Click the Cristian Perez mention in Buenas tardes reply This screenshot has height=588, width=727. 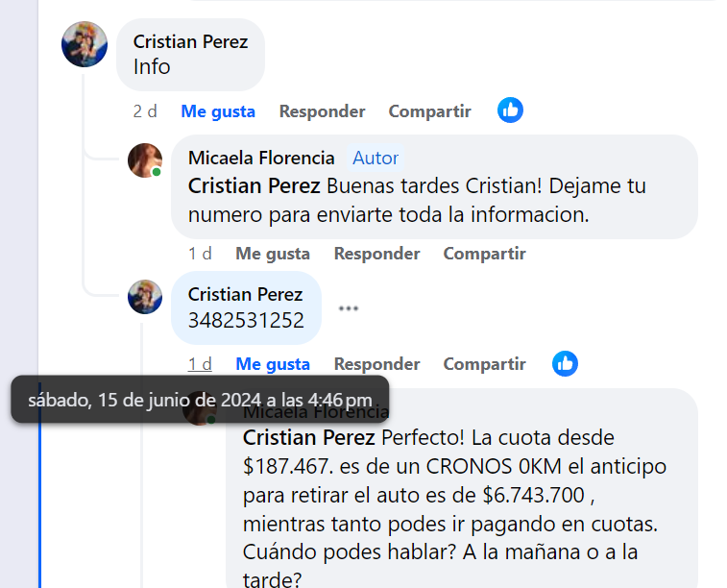(x=254, y=186)
